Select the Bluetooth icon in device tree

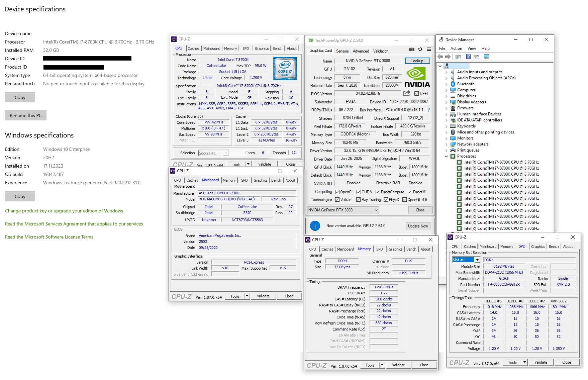(453, 84)
